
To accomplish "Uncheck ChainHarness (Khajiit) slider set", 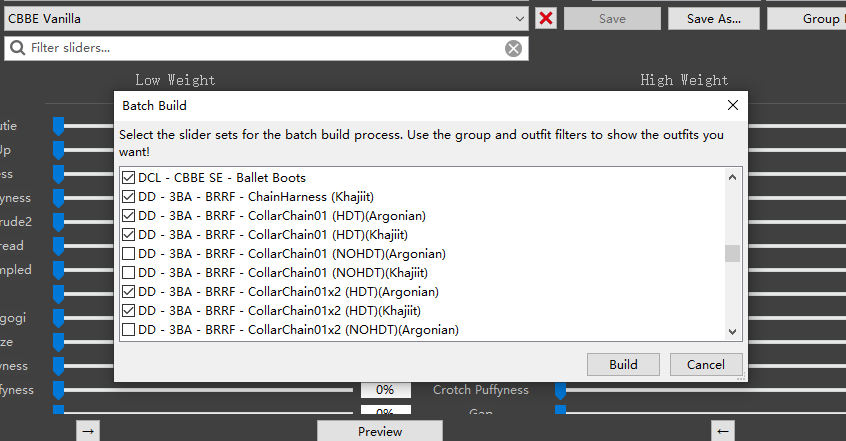I will (x=128, y=196).
